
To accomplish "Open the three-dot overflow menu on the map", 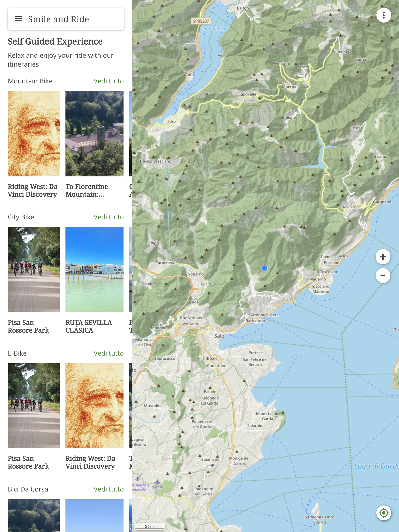I will [x=384, y=15].
